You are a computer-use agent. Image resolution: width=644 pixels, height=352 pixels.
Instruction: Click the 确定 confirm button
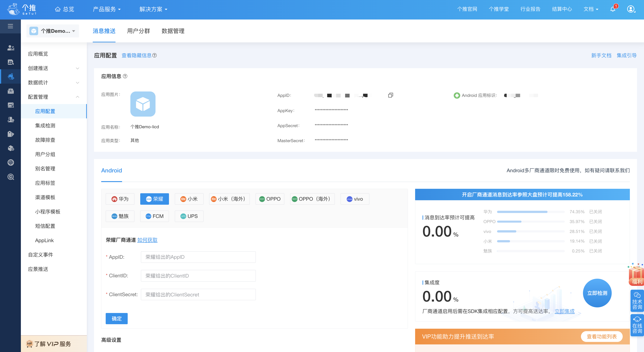click(x=116, y=319)
